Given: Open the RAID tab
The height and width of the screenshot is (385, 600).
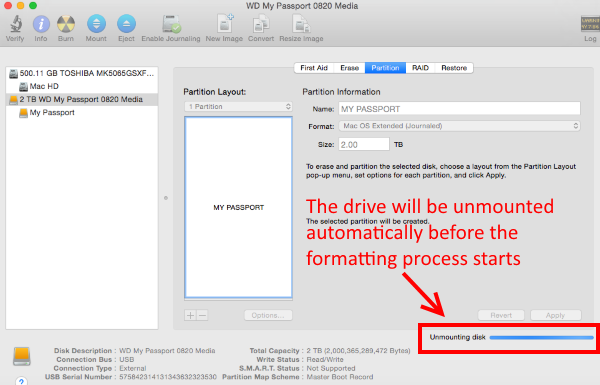Looking at the screenshot, I should (x=420, y=68).
